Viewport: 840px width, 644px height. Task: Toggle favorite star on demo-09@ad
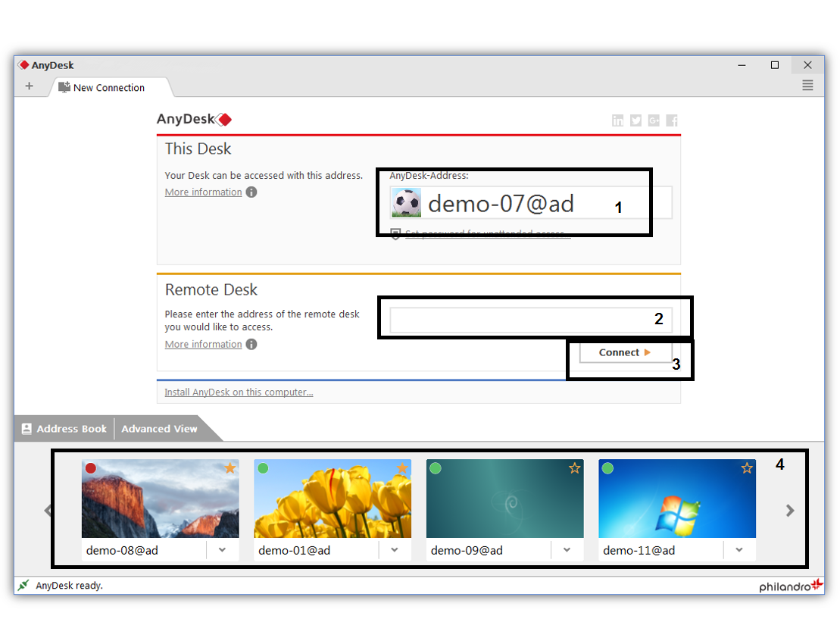[x=575, y=468]
